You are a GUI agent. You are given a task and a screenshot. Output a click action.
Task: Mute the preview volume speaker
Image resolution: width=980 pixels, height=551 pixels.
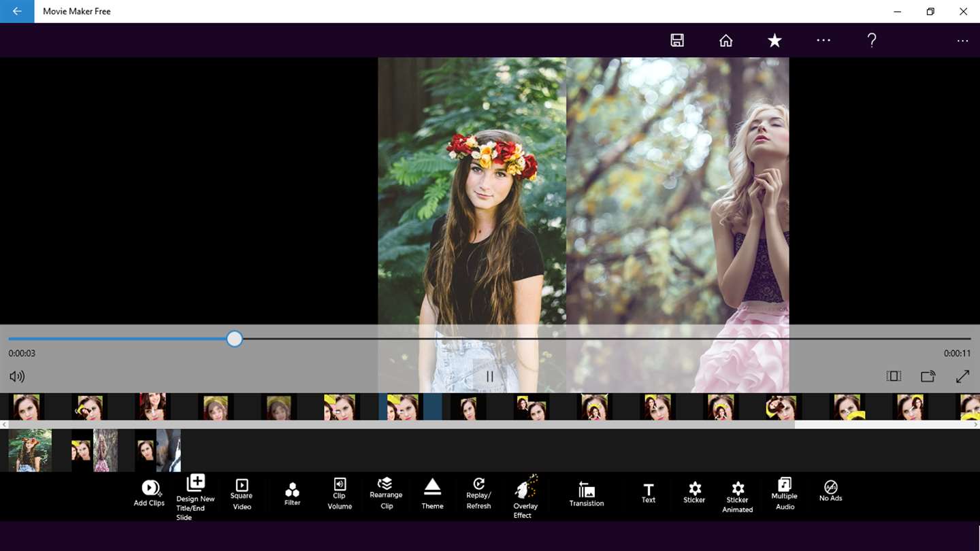click(x=17, y=376)
